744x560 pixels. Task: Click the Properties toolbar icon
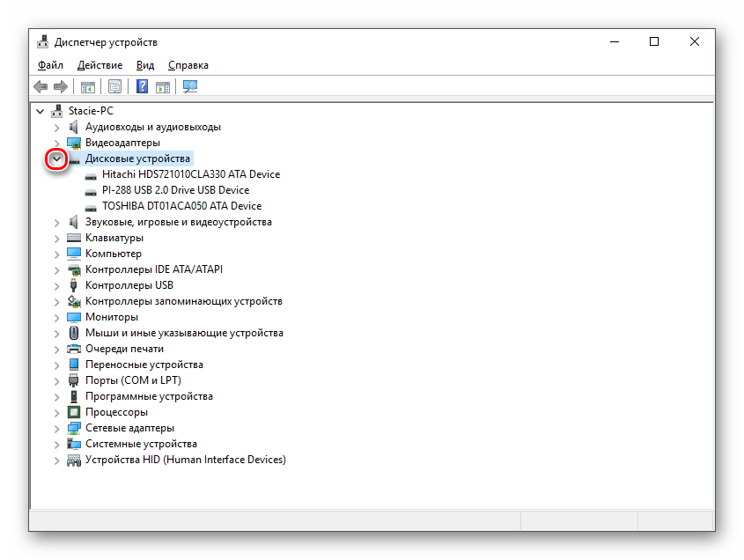coord(114,86)
